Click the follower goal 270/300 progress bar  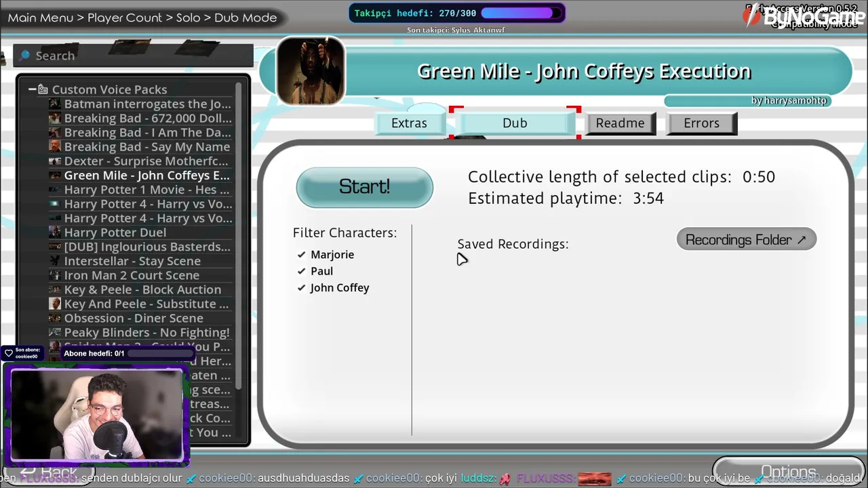(521, 13)
